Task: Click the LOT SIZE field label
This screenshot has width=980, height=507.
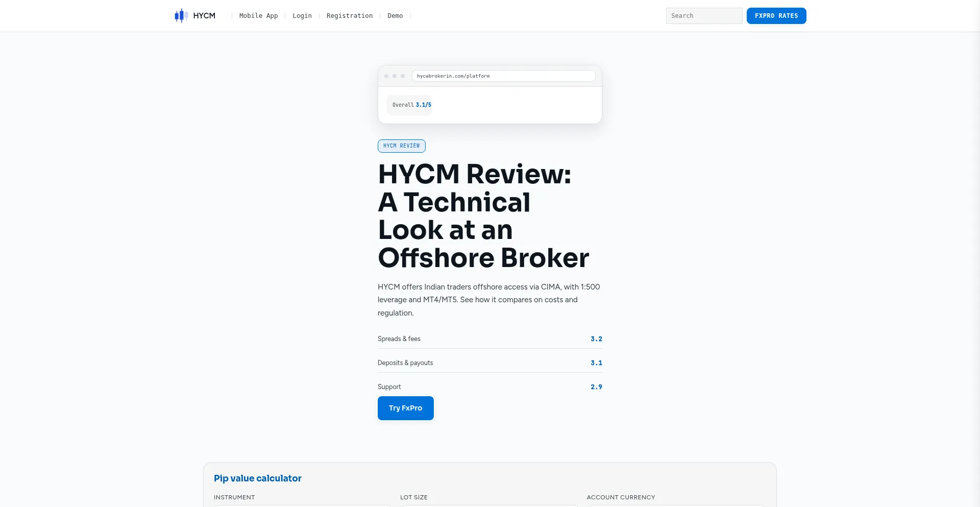Action: point(414,497)
